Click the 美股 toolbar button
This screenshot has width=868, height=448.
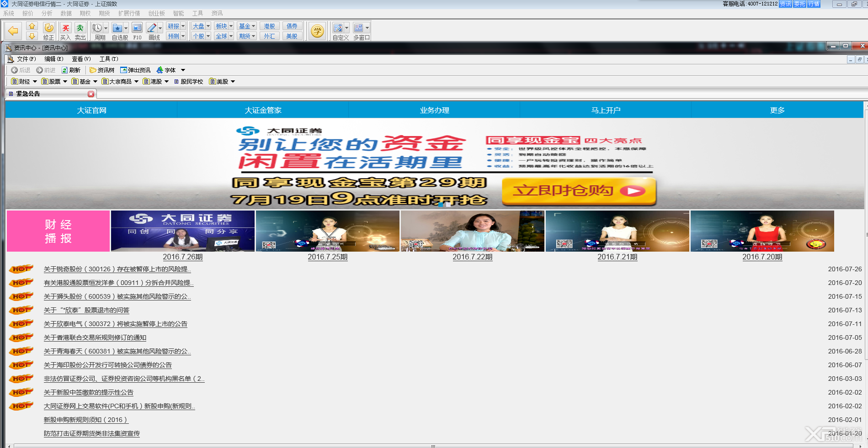(x=292, y=36)
